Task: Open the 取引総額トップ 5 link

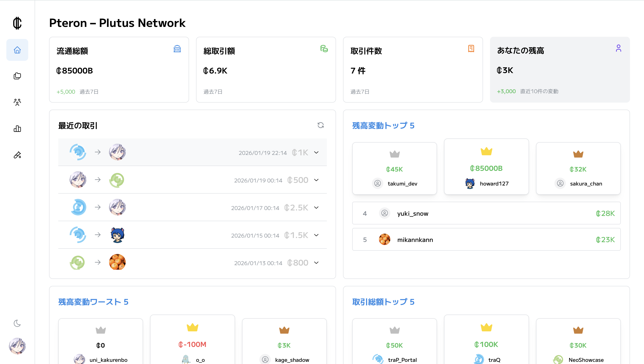Action: (x=383, y=302)
